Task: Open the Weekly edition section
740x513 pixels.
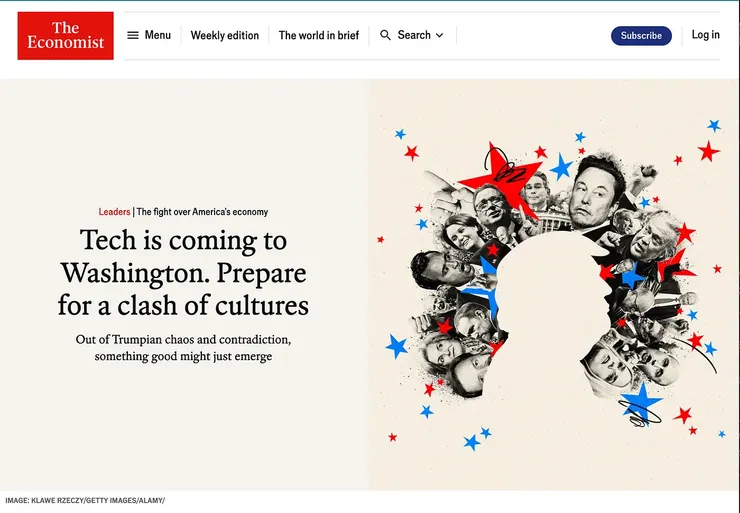Action: pyautogui.click(x=225, y=35)
